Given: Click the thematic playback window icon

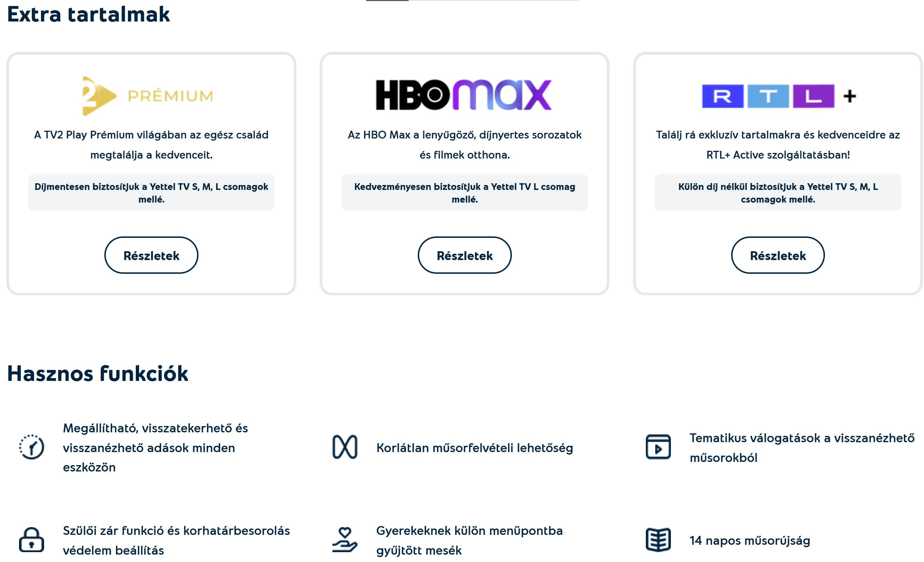Looking at the screenshot, I should click(x=658, y=447).
